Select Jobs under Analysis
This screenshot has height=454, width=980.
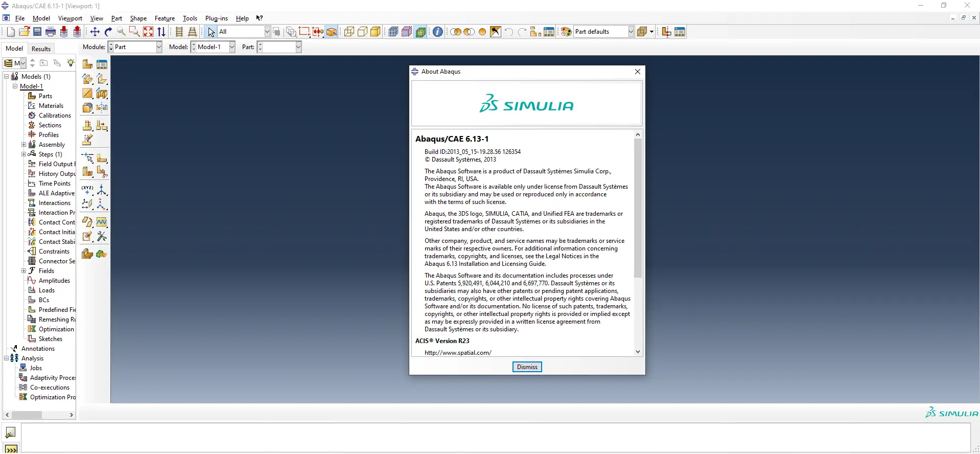[x=36, y=368]
